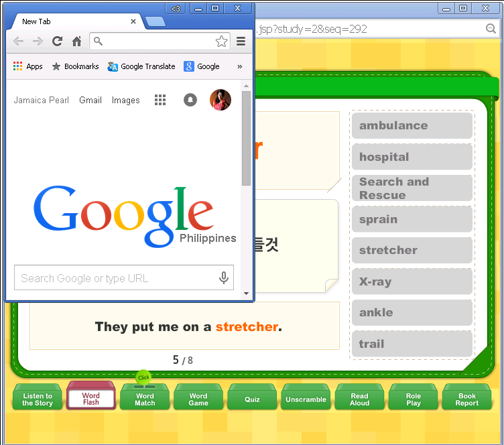Open the Word Game activity
The width and height of the screenshot is (504, 445).
pyautogui.click(x=198, y=397)
